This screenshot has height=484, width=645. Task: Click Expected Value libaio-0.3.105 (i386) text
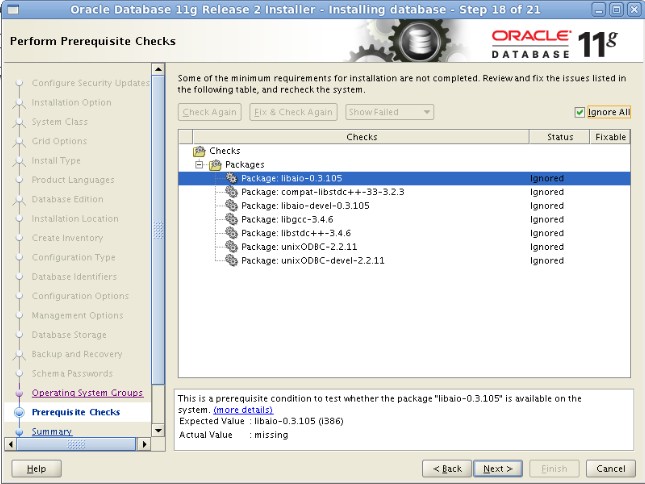(x=261, y=421)
